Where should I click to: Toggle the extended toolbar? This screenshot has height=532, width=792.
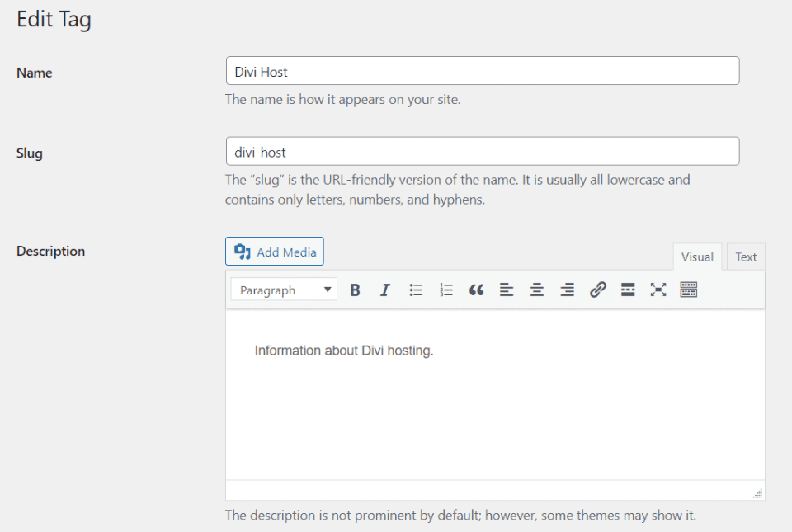pyautogui.click(x=688, y=290)
